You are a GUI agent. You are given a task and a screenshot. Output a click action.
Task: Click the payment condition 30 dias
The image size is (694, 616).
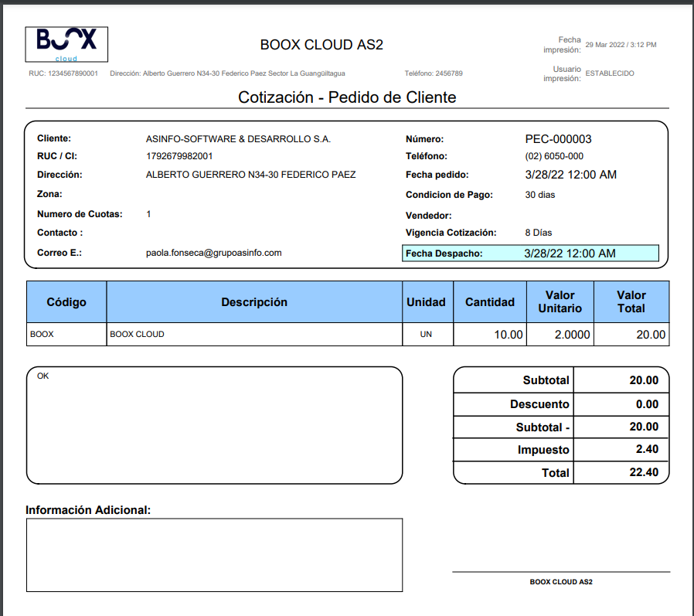coord(540,195)
